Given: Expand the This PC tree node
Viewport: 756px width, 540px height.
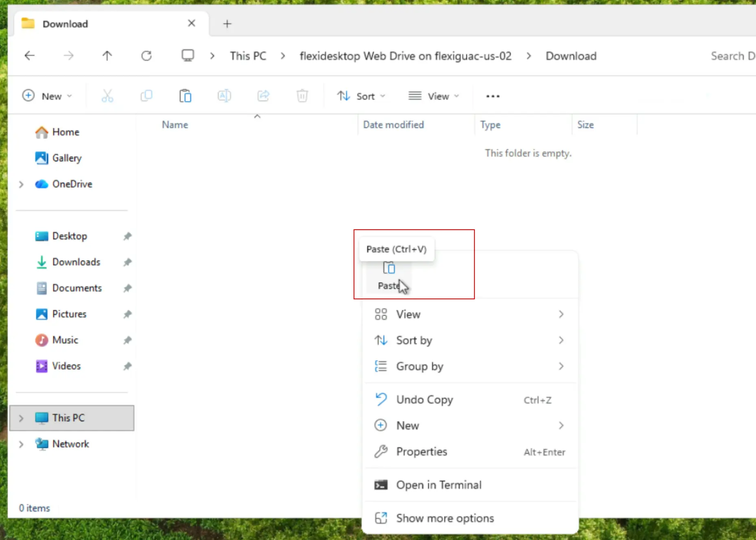Looking at the screenshot, I should 21,418.
